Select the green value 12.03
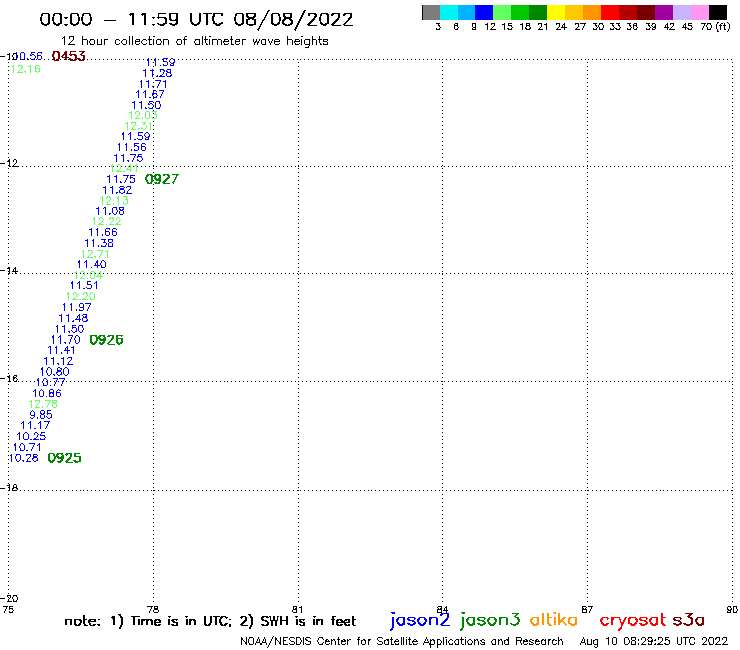This screenshot has width=740, height=650. coord(143,115)
